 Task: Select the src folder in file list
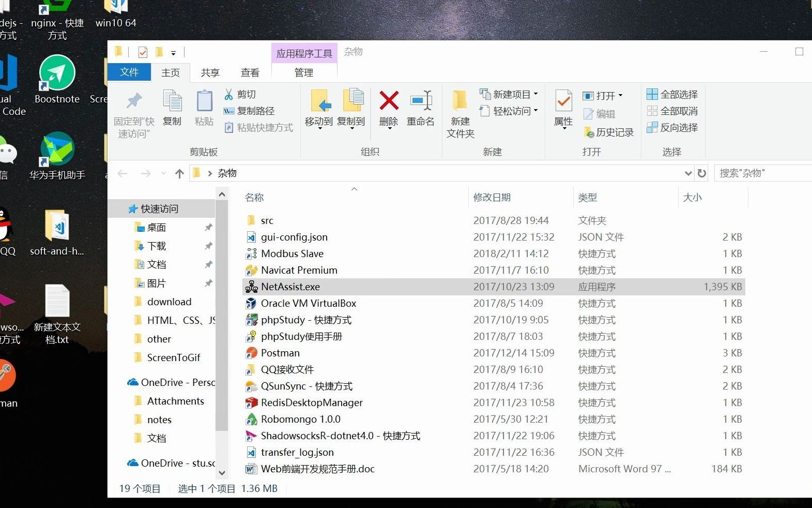point(267,221)
